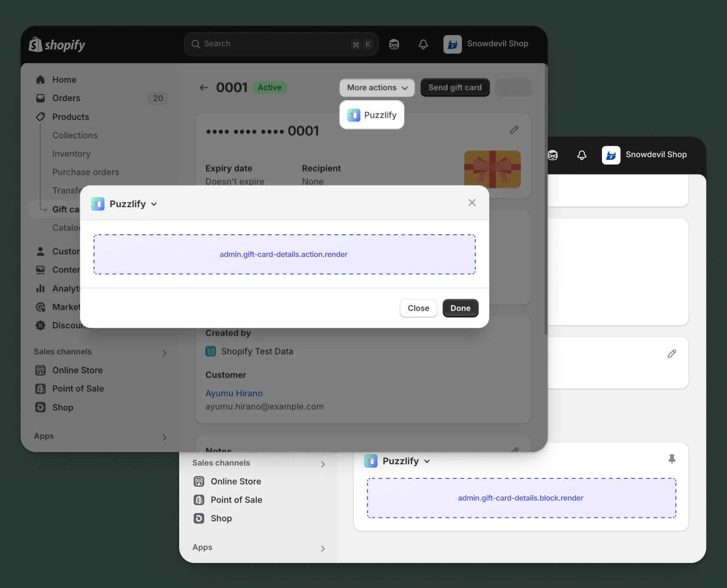Screen dimensions: 727x588
Task: Expand Sales channels in front sidebar
Action: (164, 353)
